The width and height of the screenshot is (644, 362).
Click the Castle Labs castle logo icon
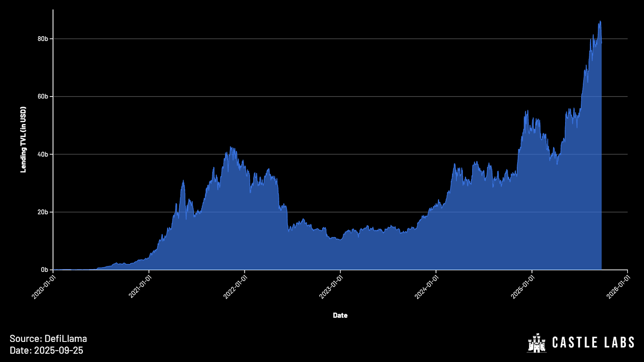(537, 343)
